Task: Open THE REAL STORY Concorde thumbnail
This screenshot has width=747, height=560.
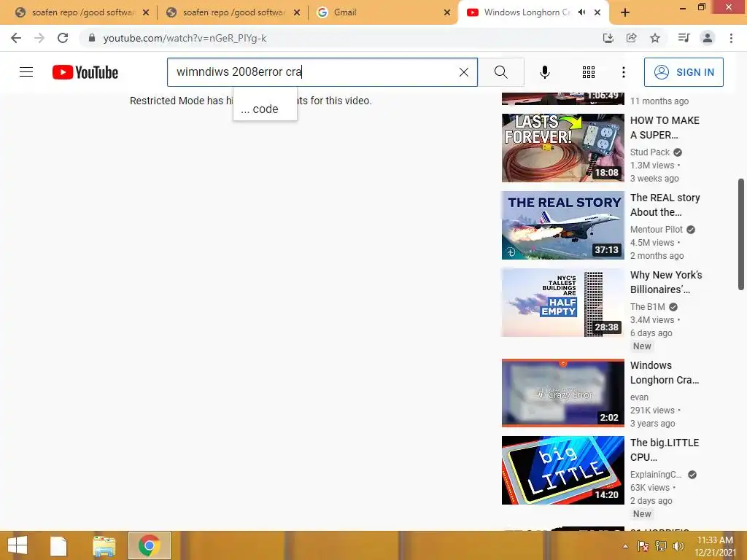Action: (562, 225)
